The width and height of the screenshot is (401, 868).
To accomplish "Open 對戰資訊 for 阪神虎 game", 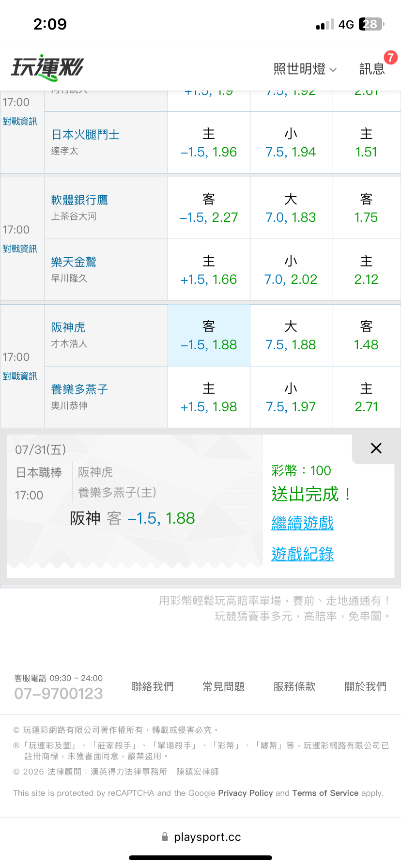I will [x=20, y=376].
